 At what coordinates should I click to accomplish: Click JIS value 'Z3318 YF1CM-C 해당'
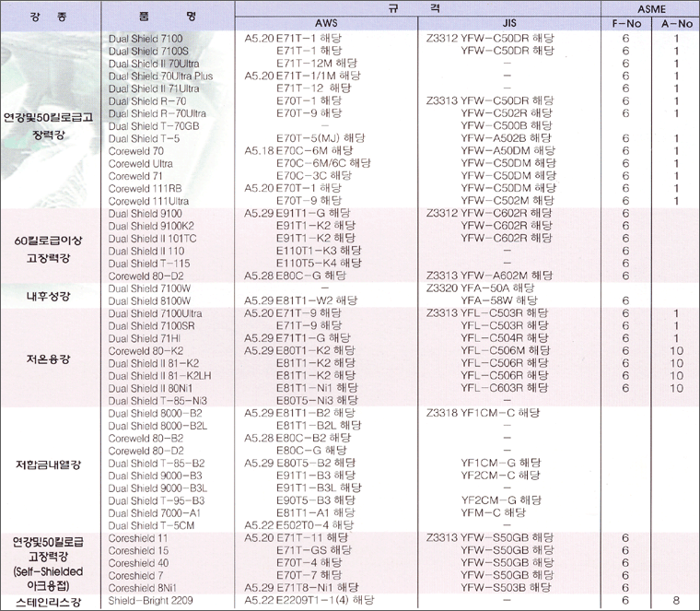483,413
